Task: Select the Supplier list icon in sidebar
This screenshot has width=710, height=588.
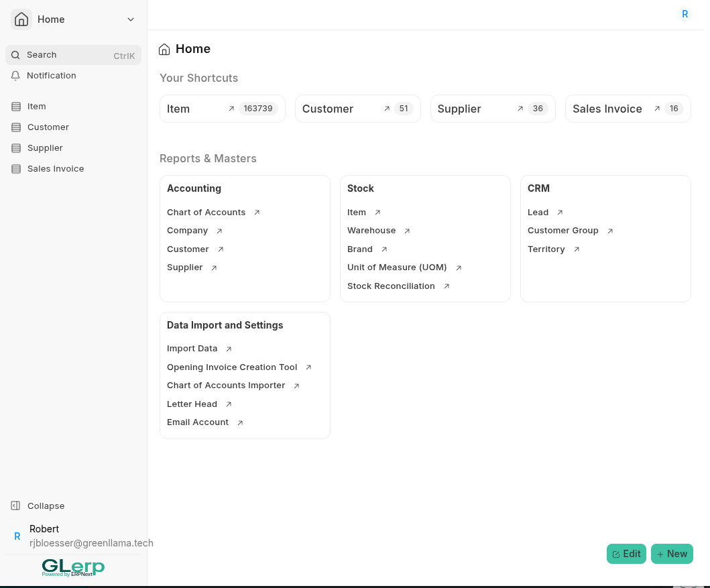Action: click(15, 148)
